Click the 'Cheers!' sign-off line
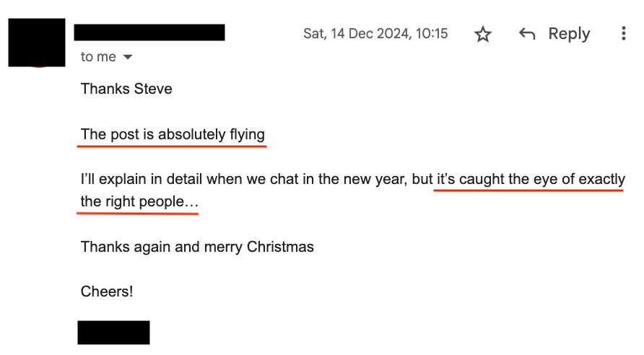The width and height of the screenshot is (644, 355). [x=107, y=292]
